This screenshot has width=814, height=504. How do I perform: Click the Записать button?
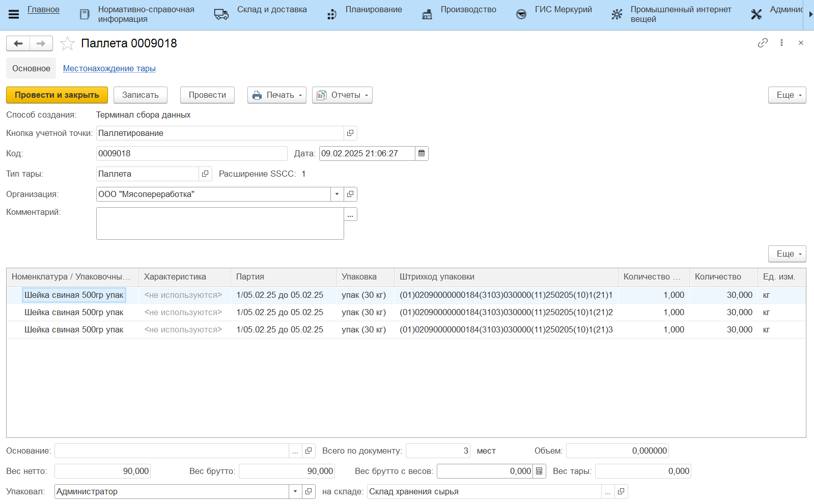pos(141,95)
